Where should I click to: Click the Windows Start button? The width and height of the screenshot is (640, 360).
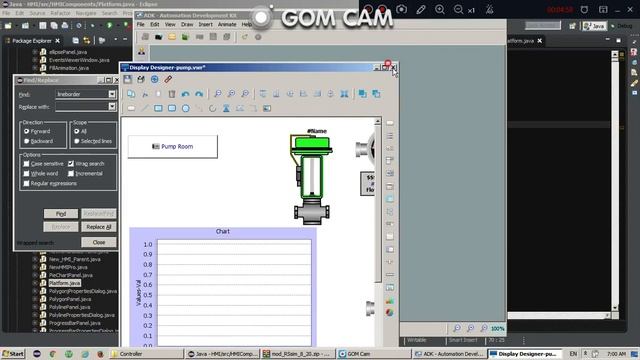[13, 354]
